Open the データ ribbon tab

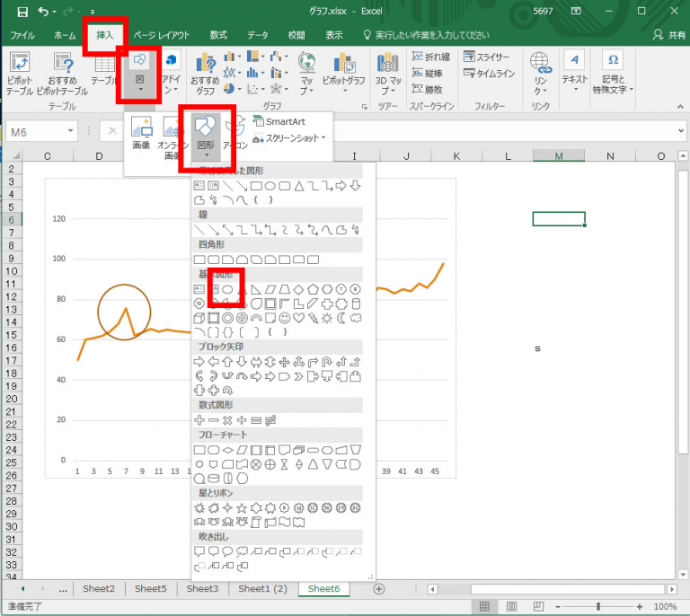click(x=258, y=35)
